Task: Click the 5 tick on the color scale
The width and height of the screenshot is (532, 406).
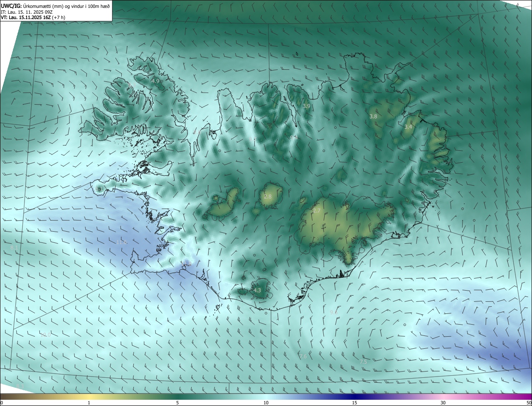Action: [177, 403]
